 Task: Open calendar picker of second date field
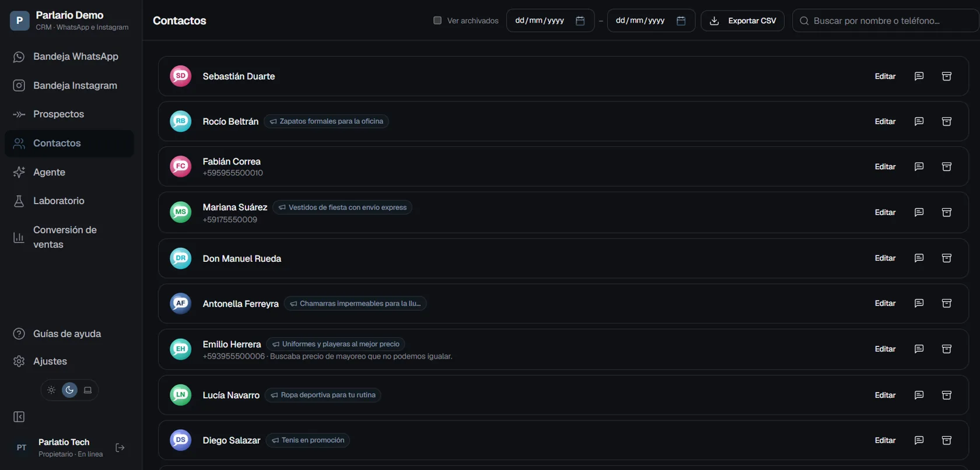(x=681, y=20)
